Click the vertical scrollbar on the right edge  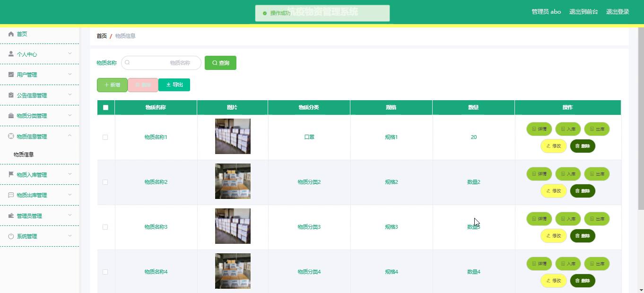pyautogui.click(x=641, y=118)
